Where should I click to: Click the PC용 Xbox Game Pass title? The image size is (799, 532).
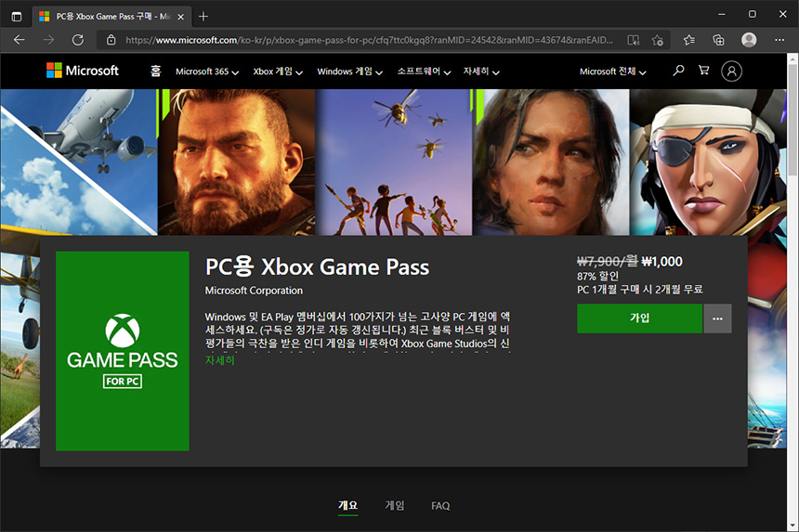[x=317, y=266]
